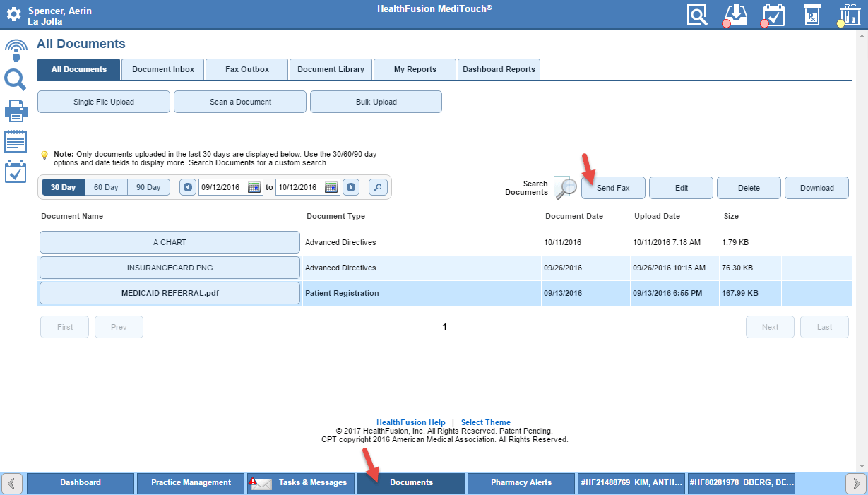Open the calendar picker for the start date
This screenshot has width=868, height=495.
tap(254, 187)
